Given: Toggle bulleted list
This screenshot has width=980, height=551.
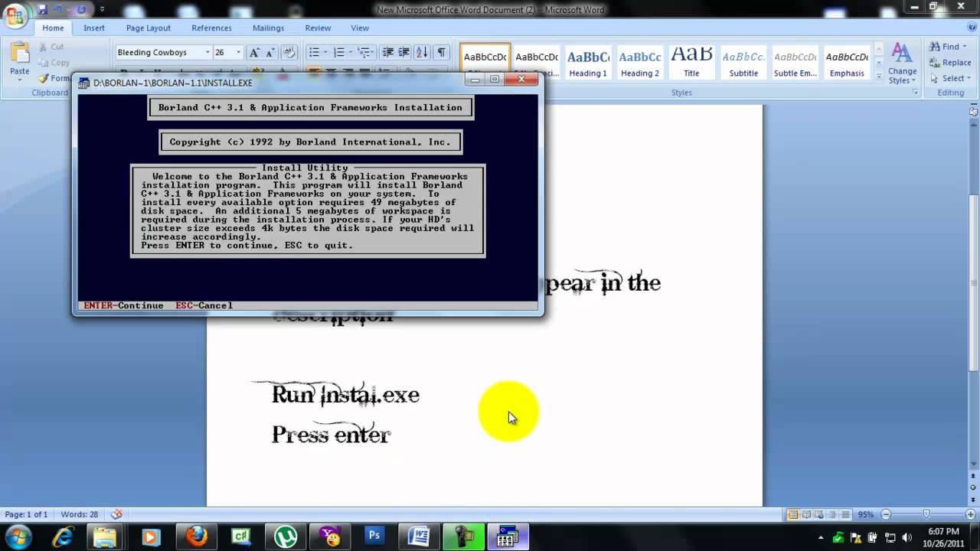Looking at the screenshot, I should pos(313,52).
